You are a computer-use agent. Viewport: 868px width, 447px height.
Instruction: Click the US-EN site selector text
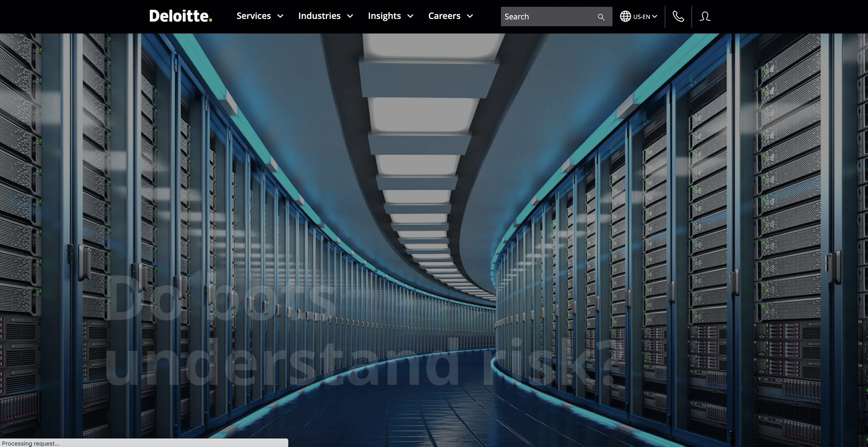[x=641, y=17]
